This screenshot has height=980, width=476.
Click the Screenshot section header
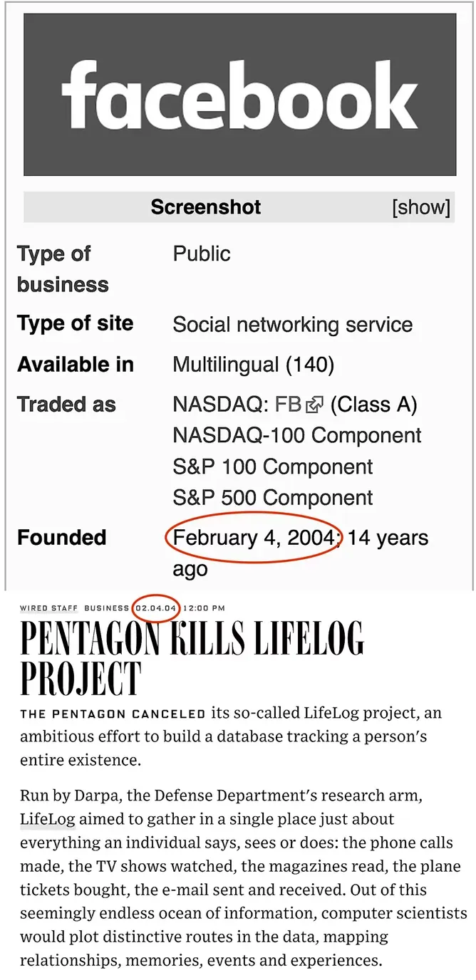pyautogui.click(x=206, y=207)
